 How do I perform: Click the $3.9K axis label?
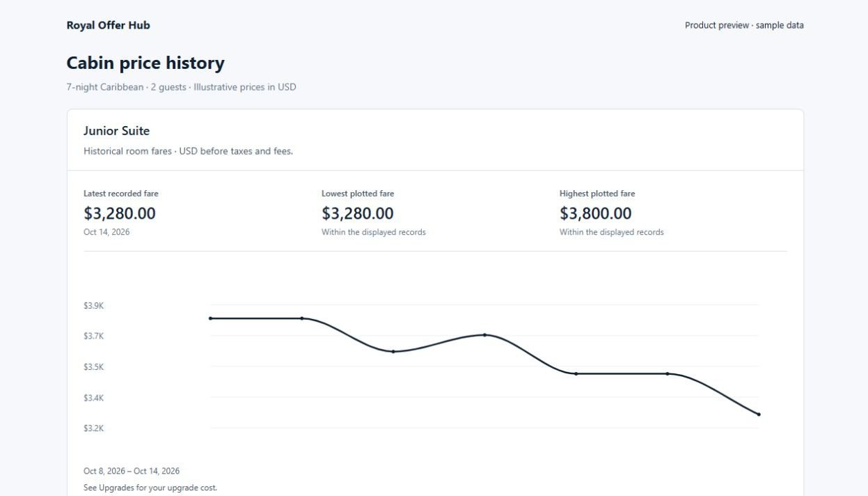[x=93, y=306]
